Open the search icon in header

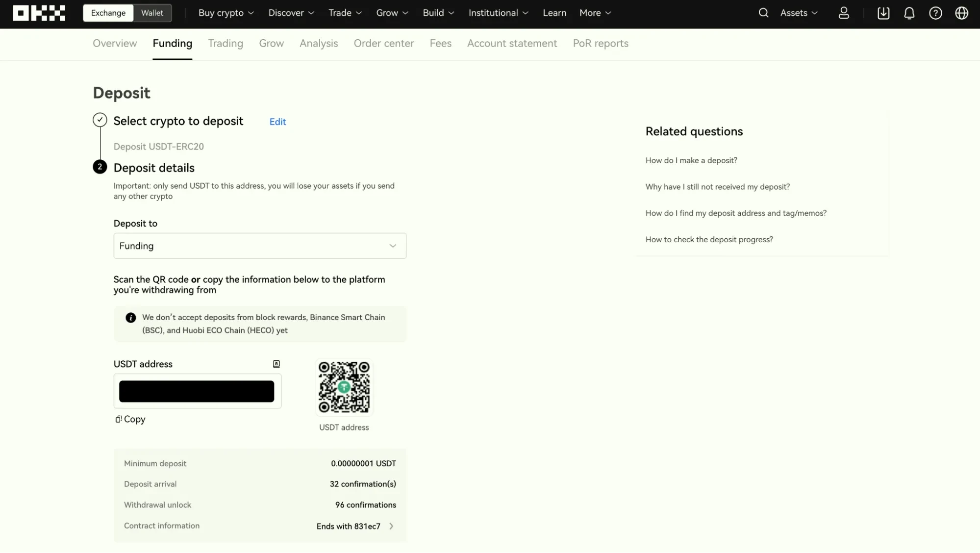[763, 13]
